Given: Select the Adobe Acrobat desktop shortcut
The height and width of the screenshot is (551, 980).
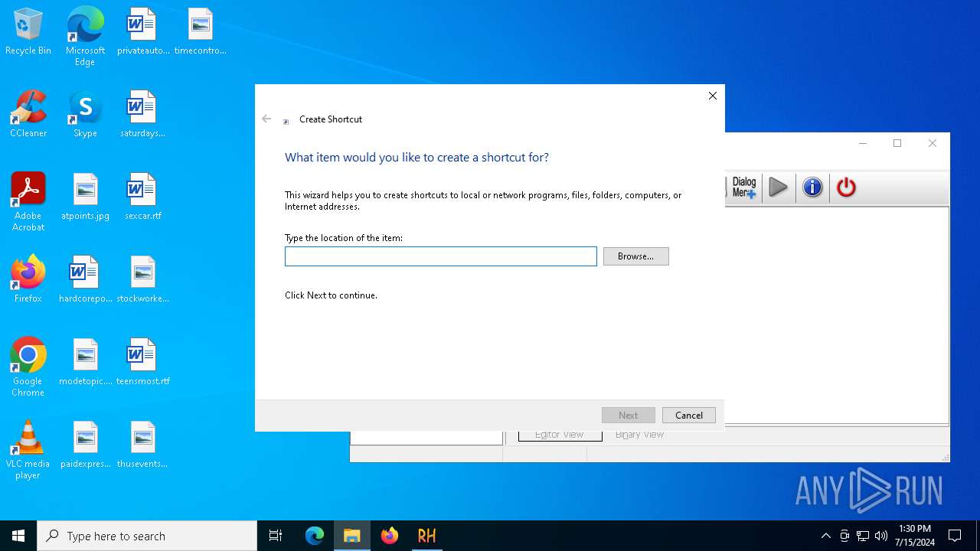Looking at the screenshot, I should (28, 202).
